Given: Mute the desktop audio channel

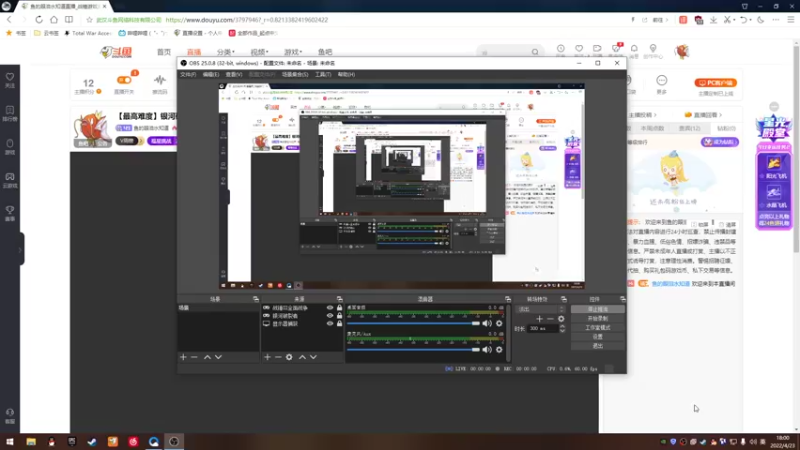Looking at the screenshot, I should [487, 323].
